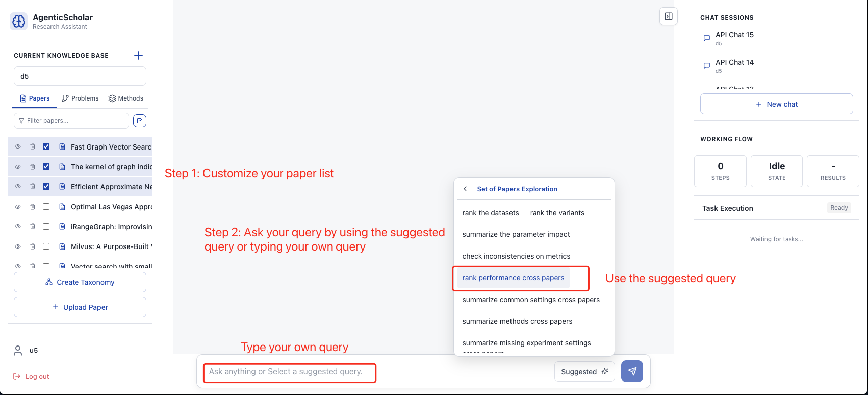Click the chat bubble icon for API Chat 15
868x395 pixels.
[706, 38]
